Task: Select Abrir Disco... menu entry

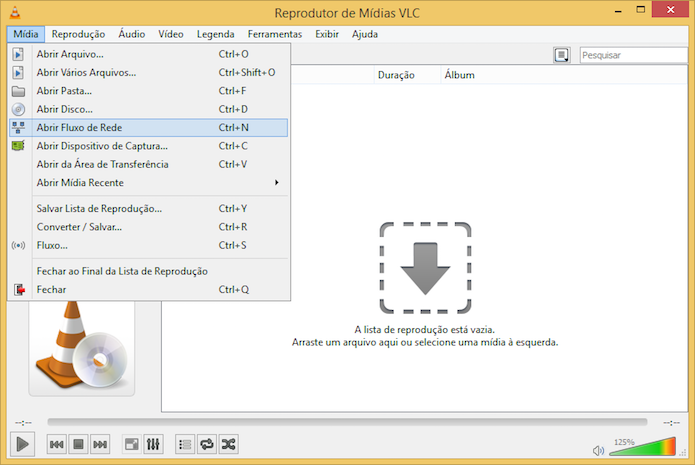Action: 148,109
